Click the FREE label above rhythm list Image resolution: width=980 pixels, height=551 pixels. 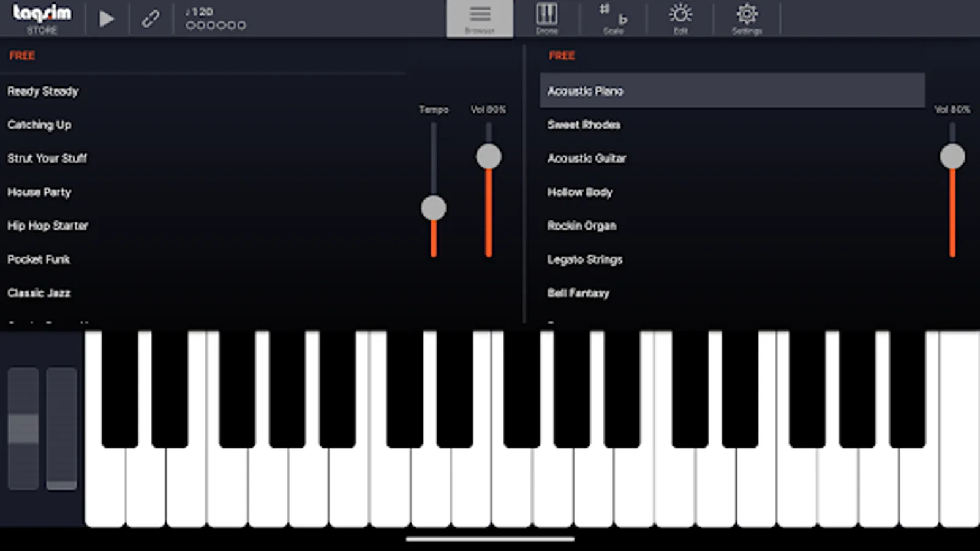point(22,56)
